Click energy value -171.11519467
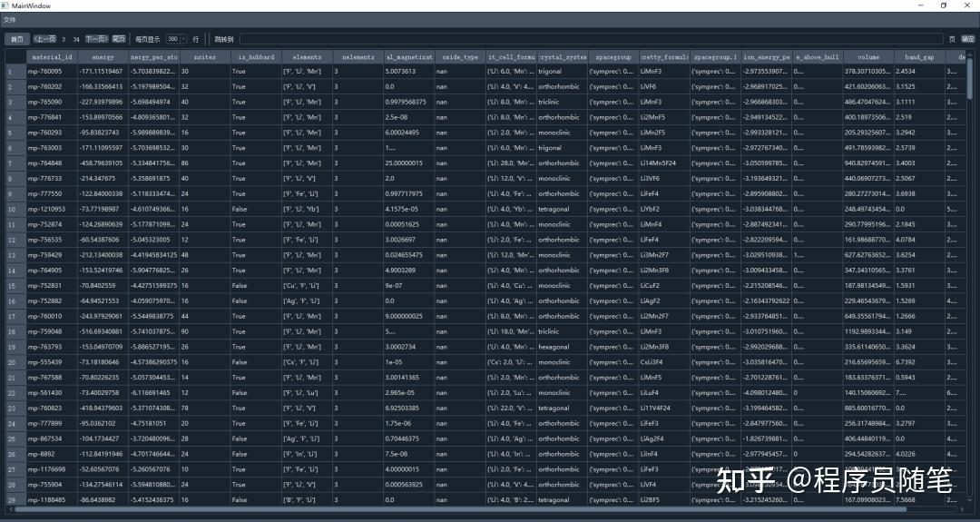 point(103,72)
